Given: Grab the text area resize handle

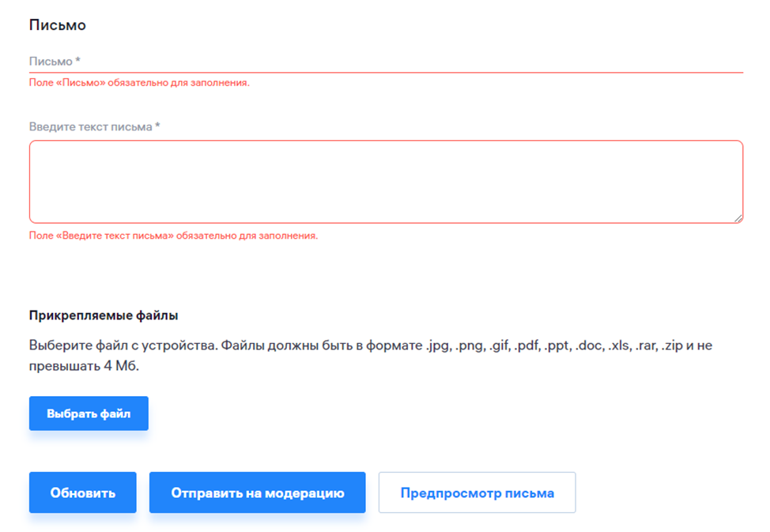Looking at the screenshot, I should coord(738,218).
